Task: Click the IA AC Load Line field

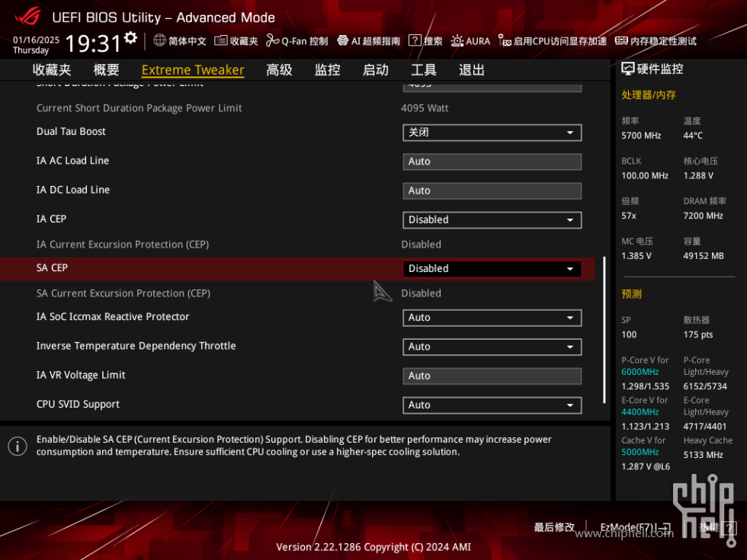Action: click(x=492, y=162)
